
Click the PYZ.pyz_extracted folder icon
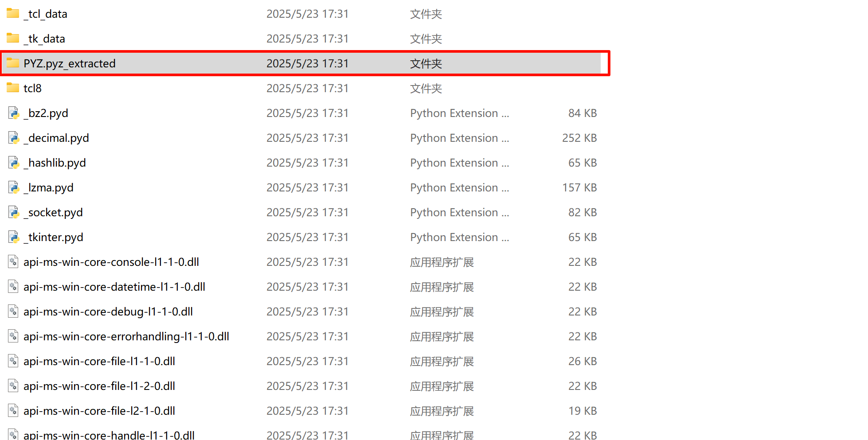click(13, 63)
